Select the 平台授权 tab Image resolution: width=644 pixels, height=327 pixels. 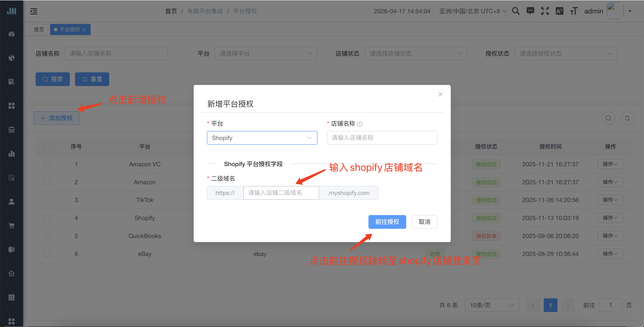coord(70,30)
